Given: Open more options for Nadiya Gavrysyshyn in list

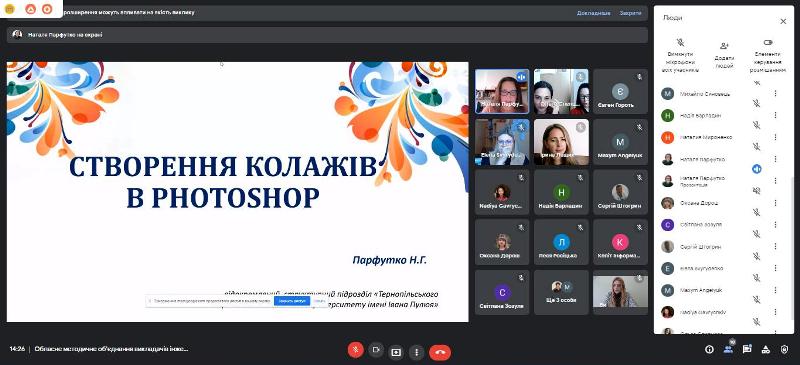Looking at the screenshot, I should [x=776, y=312].
